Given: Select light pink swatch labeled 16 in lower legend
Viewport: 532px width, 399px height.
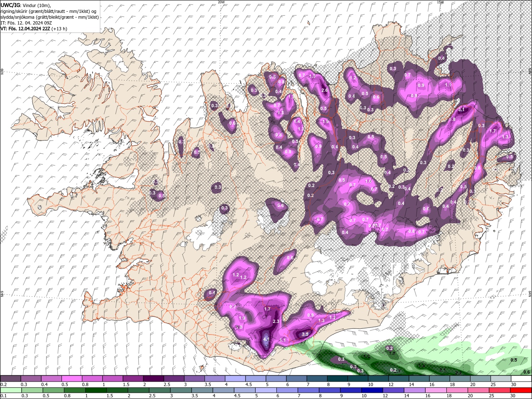Looking at the screenshot, I should (435, 390).
